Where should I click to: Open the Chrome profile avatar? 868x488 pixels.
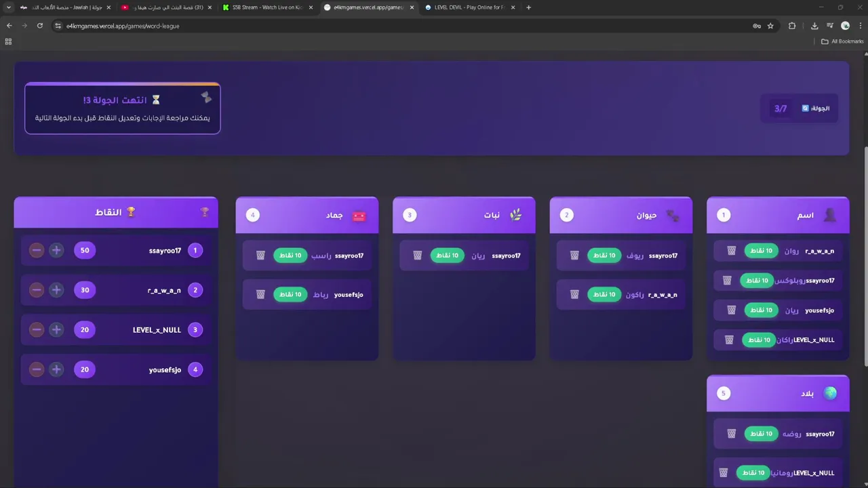coord(845,26)
